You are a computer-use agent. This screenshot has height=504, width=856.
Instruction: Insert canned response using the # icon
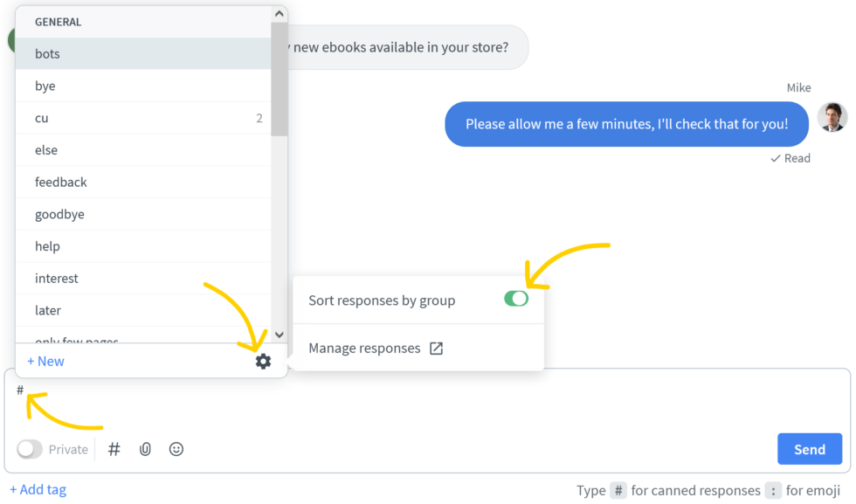click(x=114, y=448)
